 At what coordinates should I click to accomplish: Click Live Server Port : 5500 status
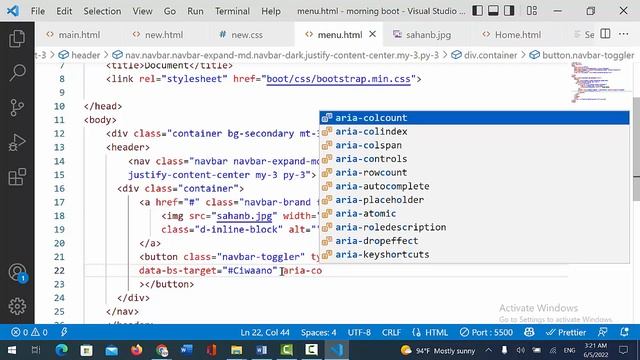486,332
